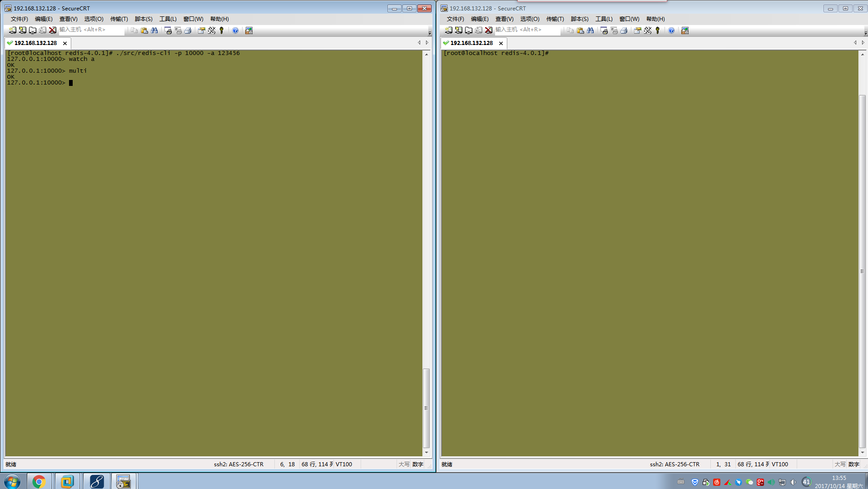Click blue Help icon in left window toolbar
This screenshot has width=868, height=489.
235,30
